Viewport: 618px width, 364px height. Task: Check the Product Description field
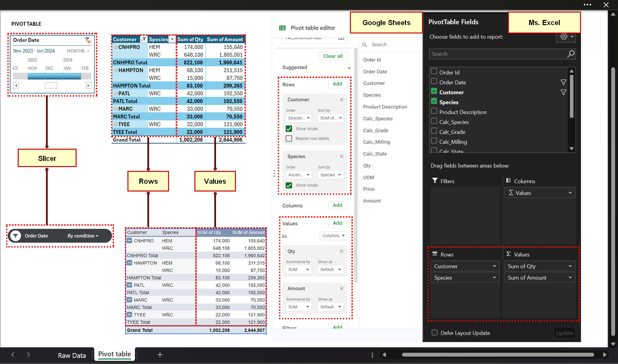coord(434,112)
